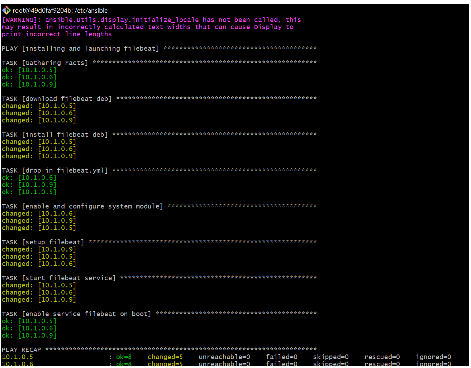471x368 pixels.
Task: Select 'ok: [10.1.0.5]' under Gathering Facts
Action: 29,70
